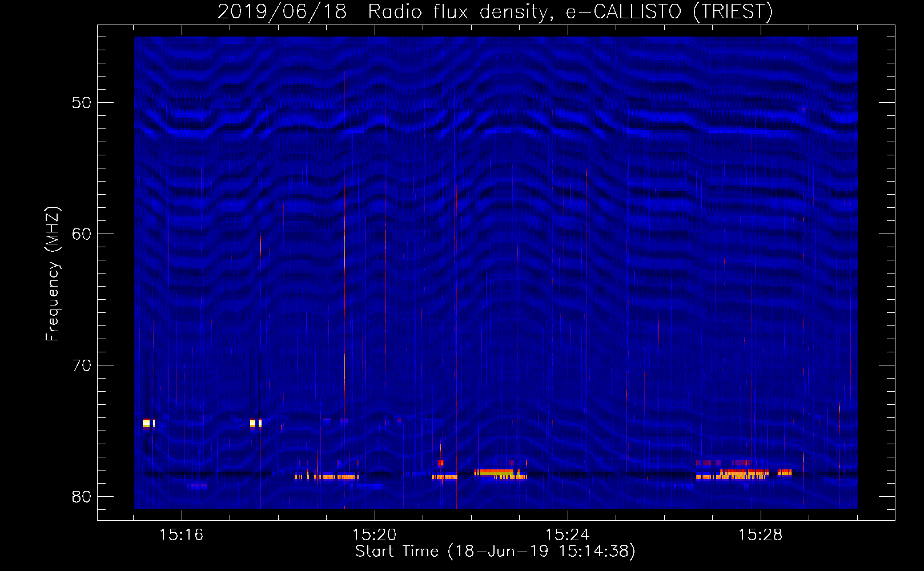924x571 pixels.
Task: Click the 60 frequency tick label
Action: tap(82, 234)
